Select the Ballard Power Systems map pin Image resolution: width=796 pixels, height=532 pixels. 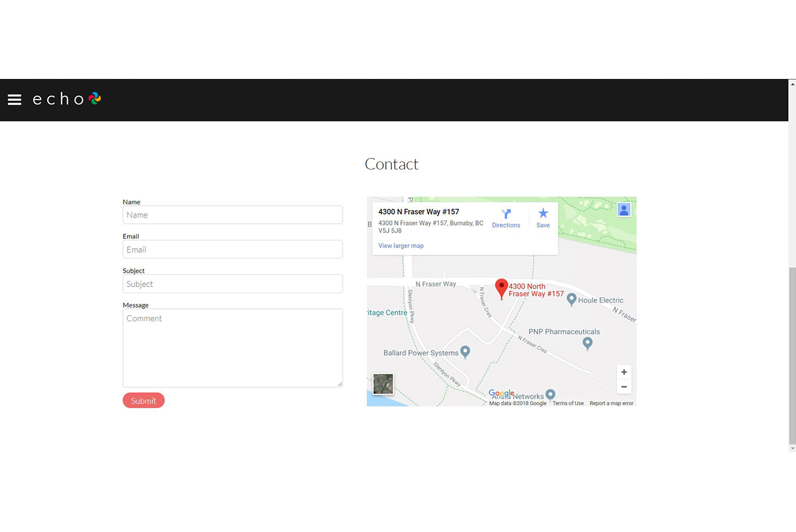click(x=465, y=352)
